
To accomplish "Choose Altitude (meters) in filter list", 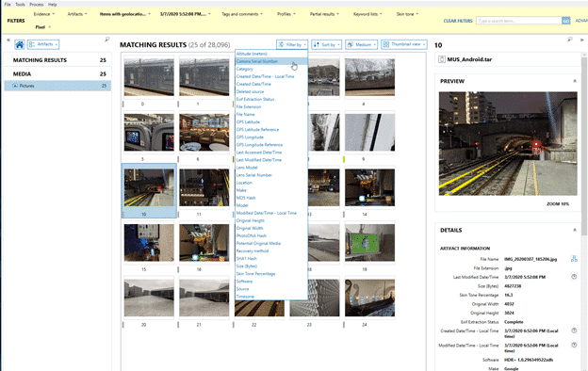I will pyautogui.click(x=271, y=54).
